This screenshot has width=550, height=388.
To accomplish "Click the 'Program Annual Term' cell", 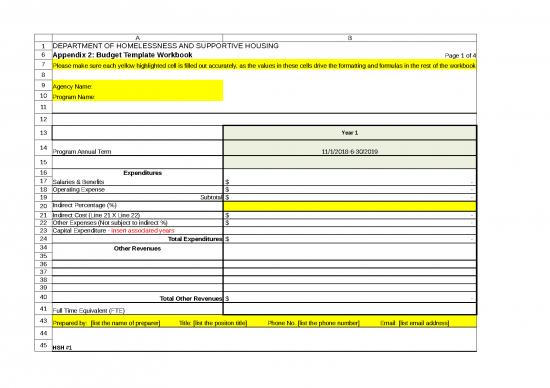I will (x=138, y=148).
